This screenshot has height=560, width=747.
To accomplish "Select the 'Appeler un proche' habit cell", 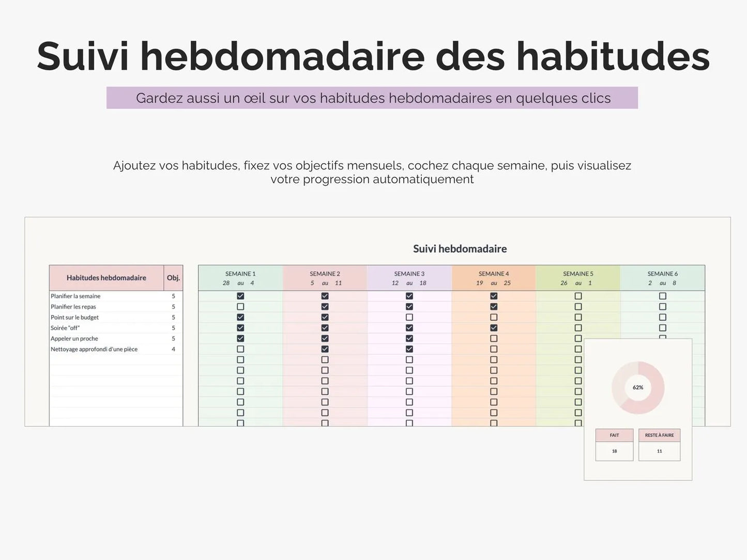I will [106, 338].
